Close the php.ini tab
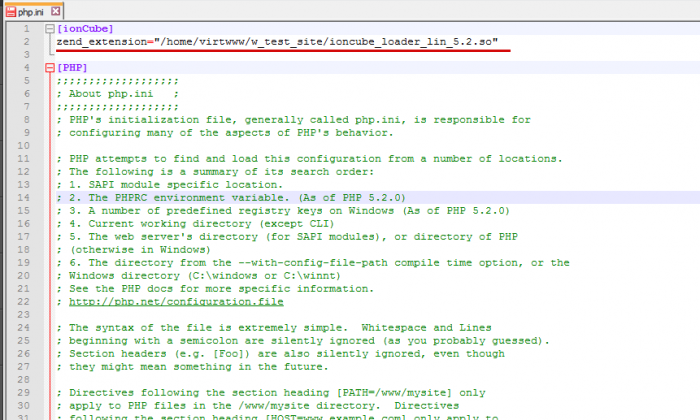This screenshot has height=420, width=700. (x=57, y=10)
